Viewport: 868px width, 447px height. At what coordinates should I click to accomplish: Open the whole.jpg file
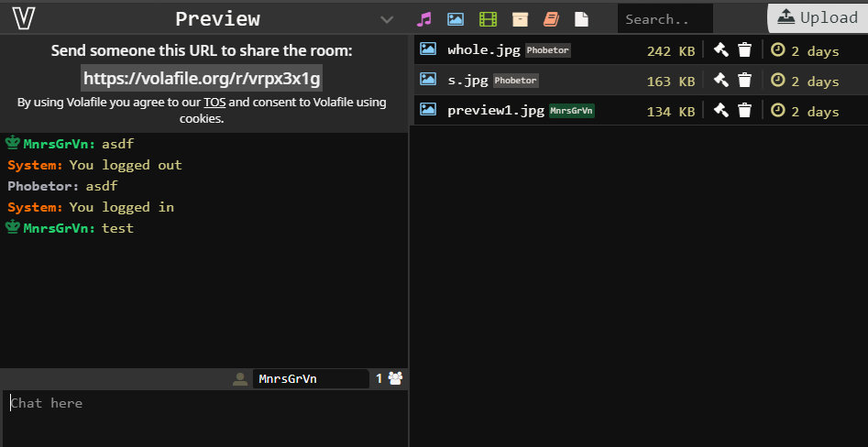pos(484,50)
